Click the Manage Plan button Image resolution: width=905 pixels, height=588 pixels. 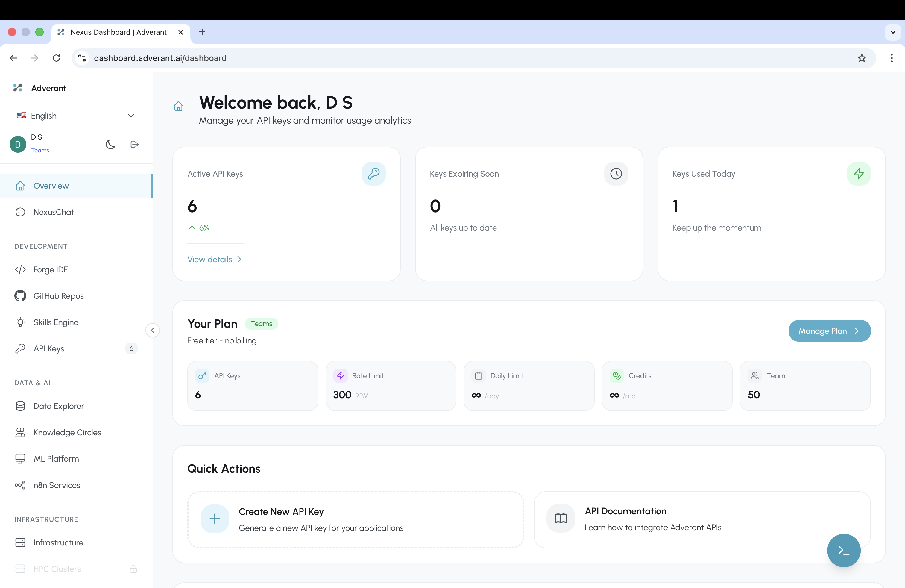tap(829, 331)
